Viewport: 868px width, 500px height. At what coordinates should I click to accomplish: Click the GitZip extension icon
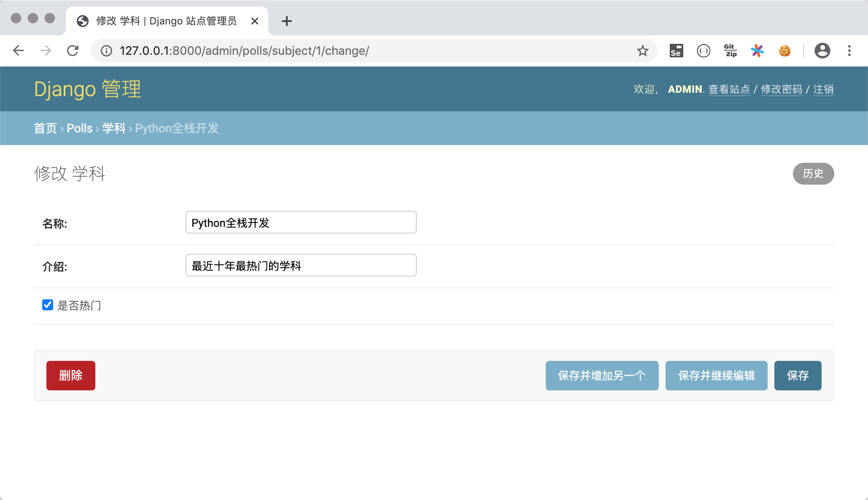[x=731, y=51]
